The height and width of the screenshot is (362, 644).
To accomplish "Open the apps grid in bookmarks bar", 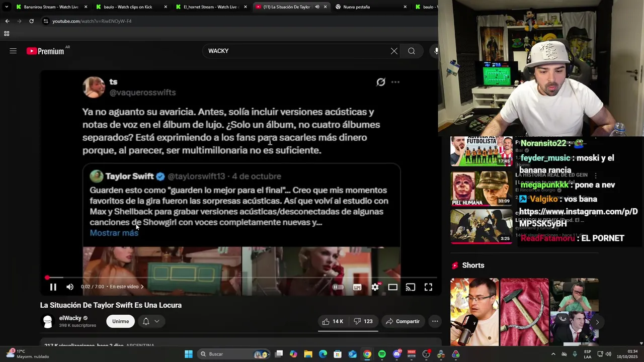I will (x=7, y=34).
